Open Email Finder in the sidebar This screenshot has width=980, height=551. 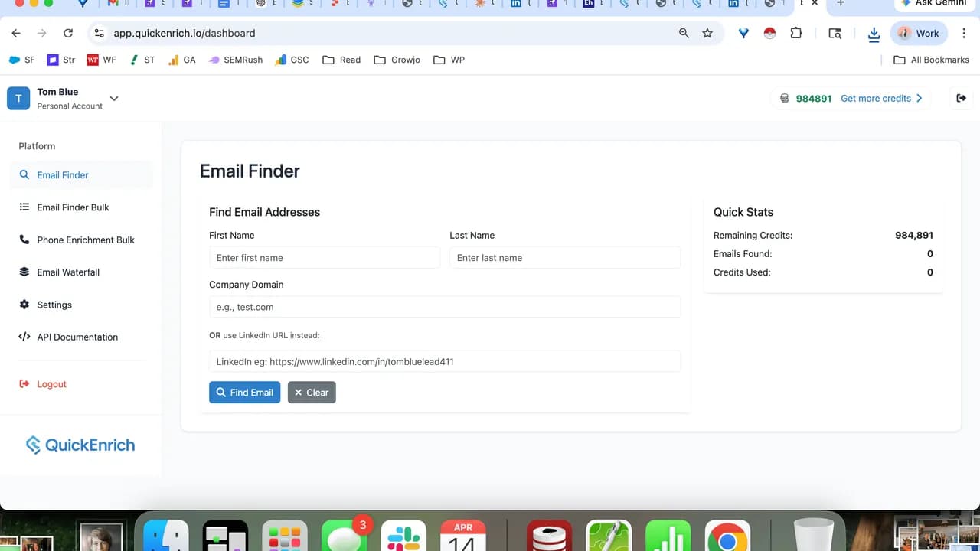coord(81,175)
